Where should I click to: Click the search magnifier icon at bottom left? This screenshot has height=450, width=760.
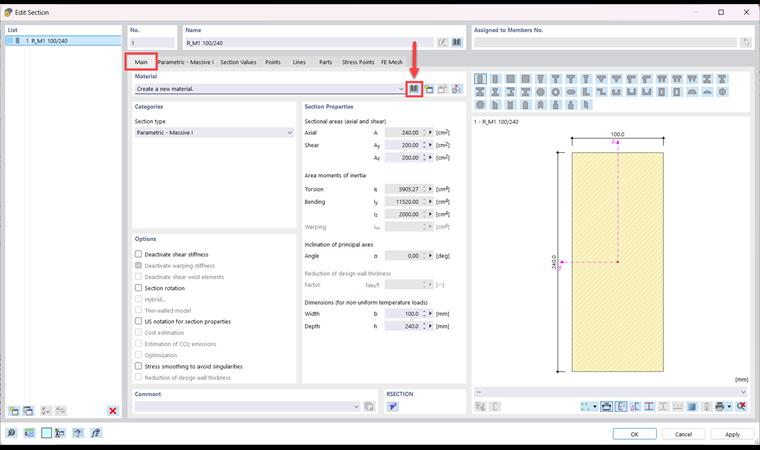[12, 433]
